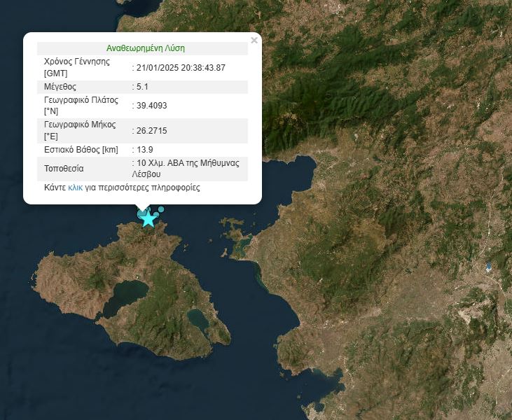The height and width of the screenshot is (420, 512).
Task: Click the cyan star epicenter marker
Action: pyautogui.click(x=148, y=218)
